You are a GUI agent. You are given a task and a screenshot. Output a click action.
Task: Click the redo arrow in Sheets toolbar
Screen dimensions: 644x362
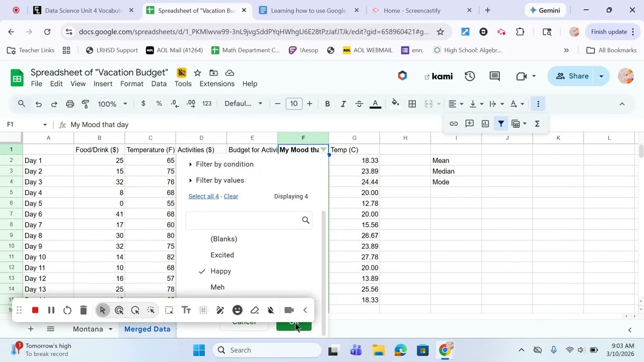pos(54,104)
